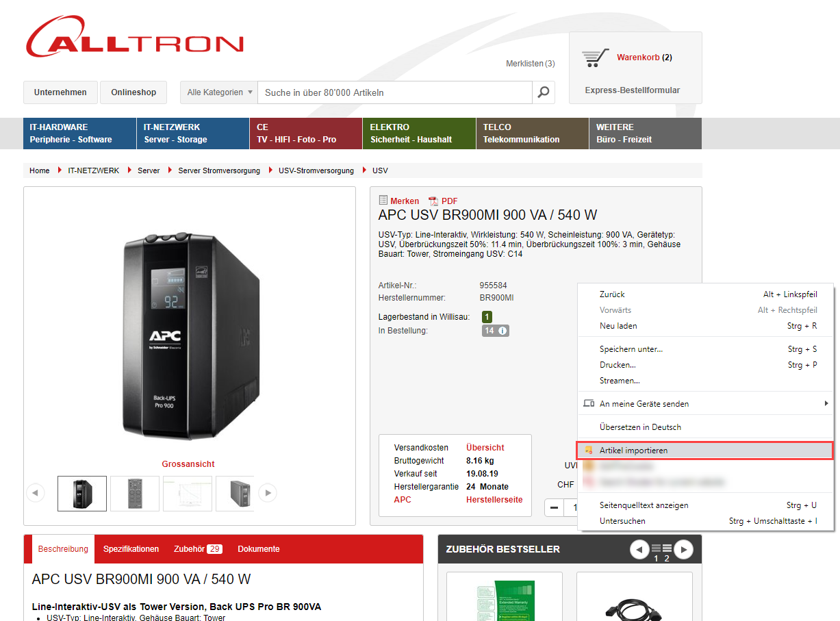Viewport: 840px width, 621px height.
Task: Click the Onlineshop button
Action: point(133,92)
